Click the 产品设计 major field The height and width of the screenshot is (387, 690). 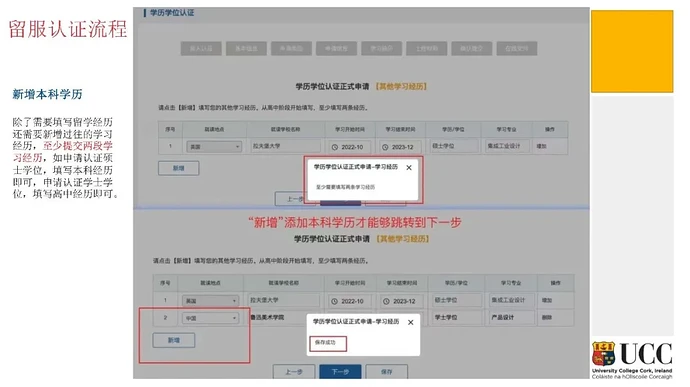pos(511,317)
